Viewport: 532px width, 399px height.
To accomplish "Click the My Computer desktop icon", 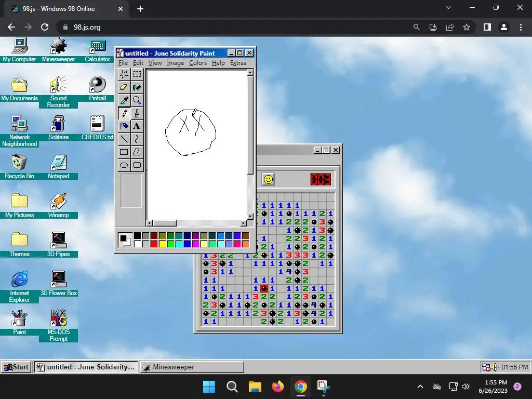I will 19,50.
